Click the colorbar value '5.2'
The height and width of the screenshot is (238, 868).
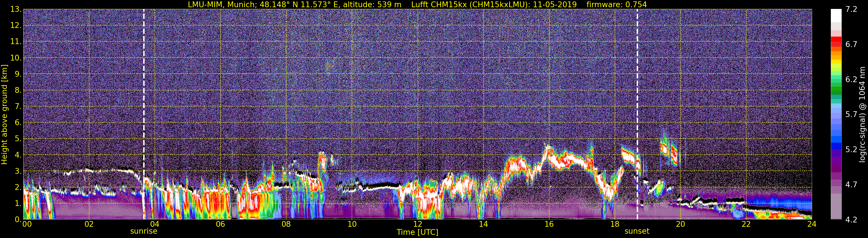tap(851, 150)
